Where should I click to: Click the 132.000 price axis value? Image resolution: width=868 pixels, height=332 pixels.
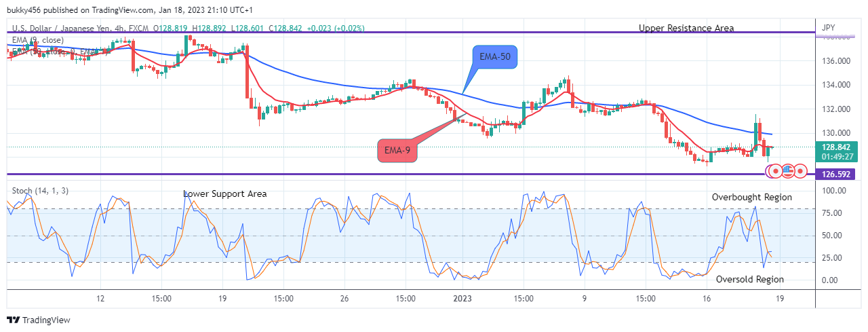[x=836, y=109]
